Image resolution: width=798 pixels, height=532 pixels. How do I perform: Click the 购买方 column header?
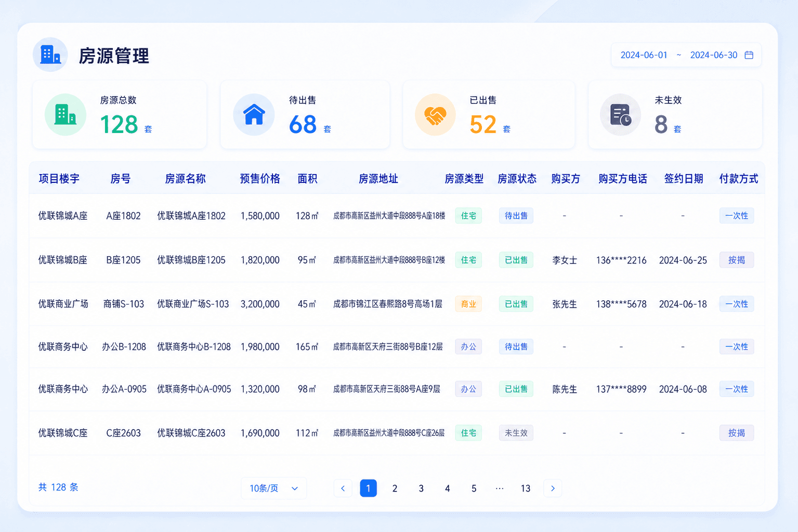coord(566,179)
